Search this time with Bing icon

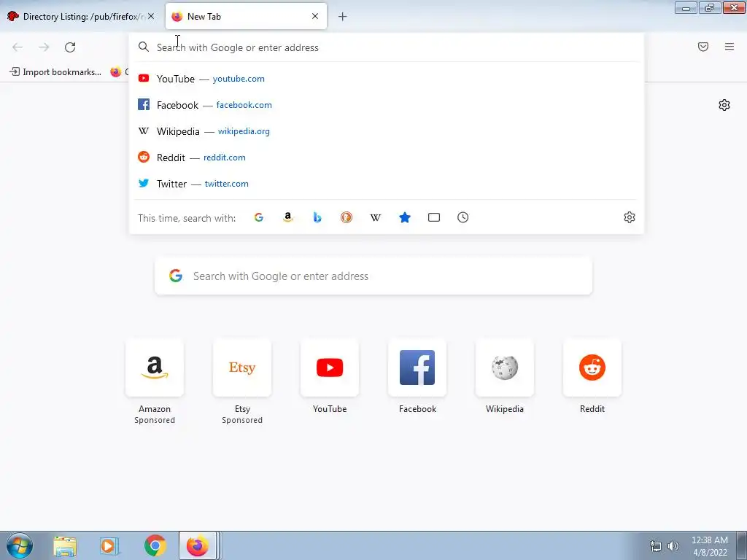point(317,217)
